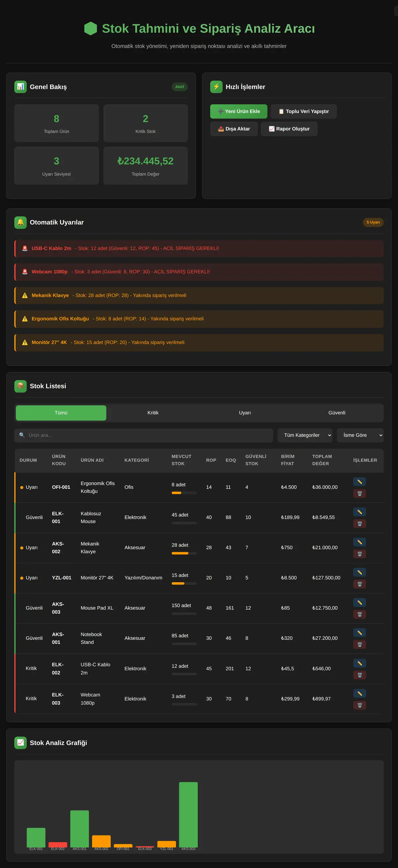This screenshot has height=868, width=398.
Task: Click the stock bar under 8 adet
Action: (184, 493)
